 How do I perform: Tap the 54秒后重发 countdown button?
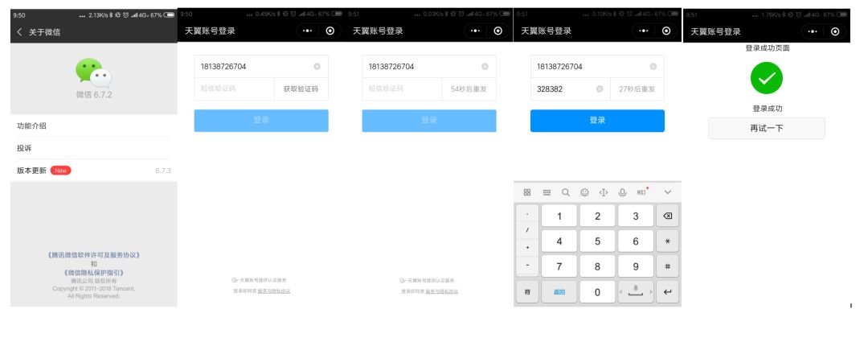(x=469, y=89)
